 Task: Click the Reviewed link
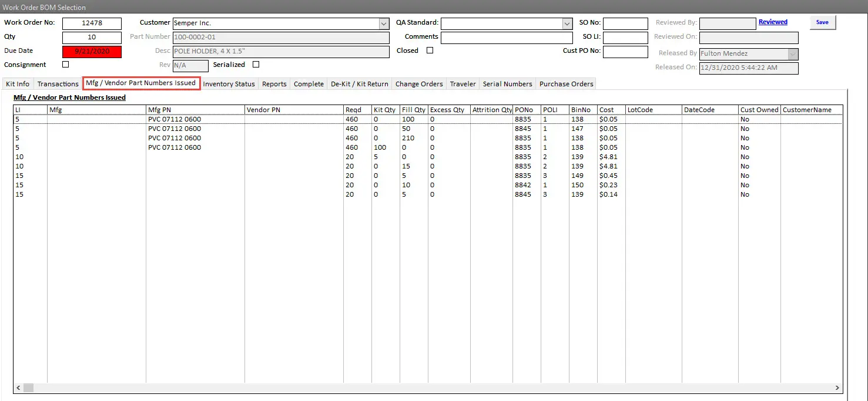click(x=773, y=22)
